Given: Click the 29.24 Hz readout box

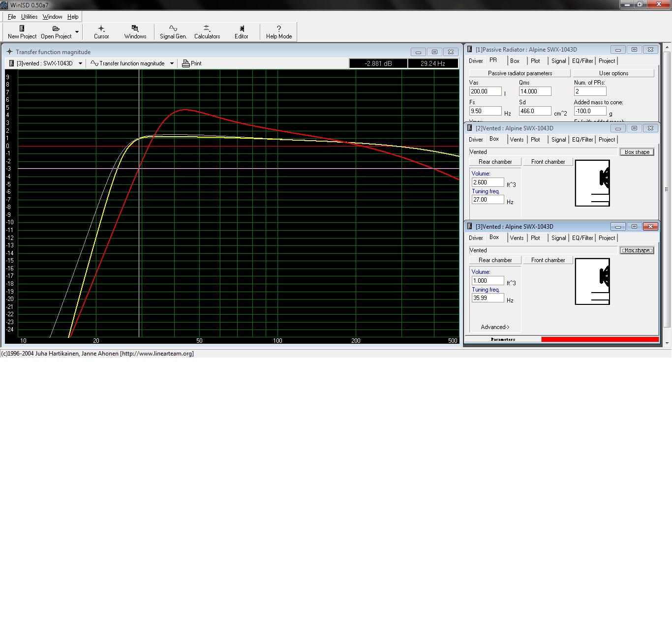Looking at the screenshot, I should [433, 63].
